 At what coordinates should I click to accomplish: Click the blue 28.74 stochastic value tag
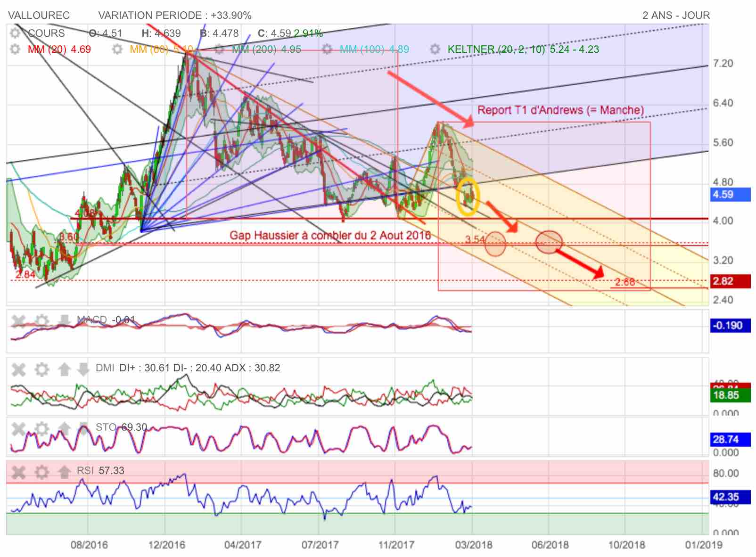[730, 440]
